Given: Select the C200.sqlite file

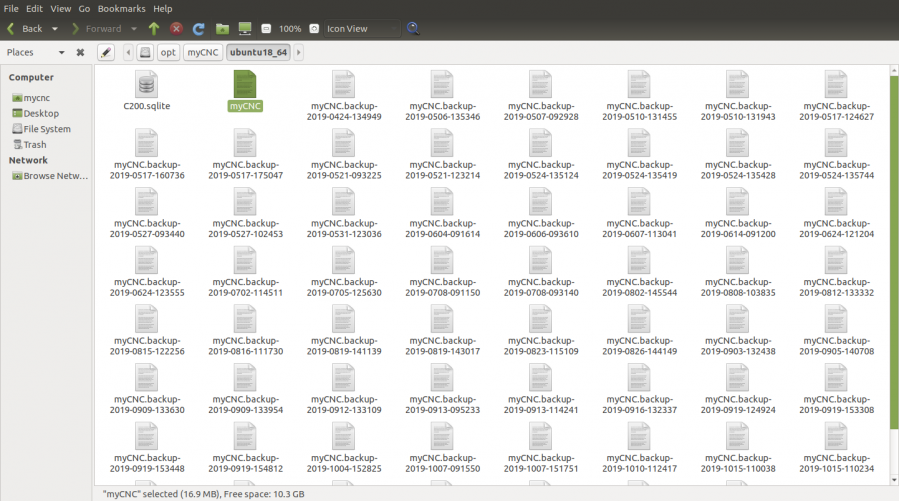Looking at the screenshot, I should pos(146,90).
